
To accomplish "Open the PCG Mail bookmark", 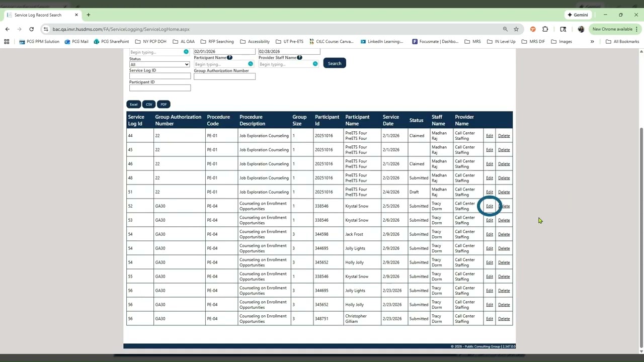I will point(76,41).
